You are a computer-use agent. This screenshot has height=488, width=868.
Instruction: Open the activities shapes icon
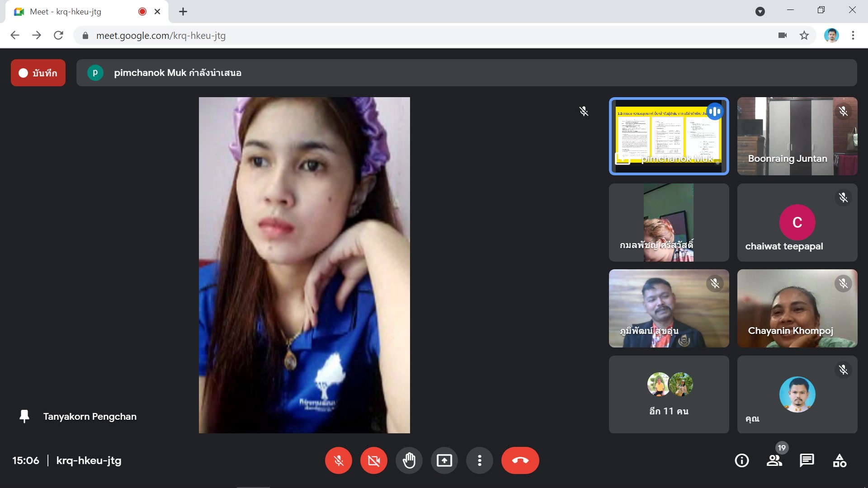pyautogui.click(x=839, y=460)
